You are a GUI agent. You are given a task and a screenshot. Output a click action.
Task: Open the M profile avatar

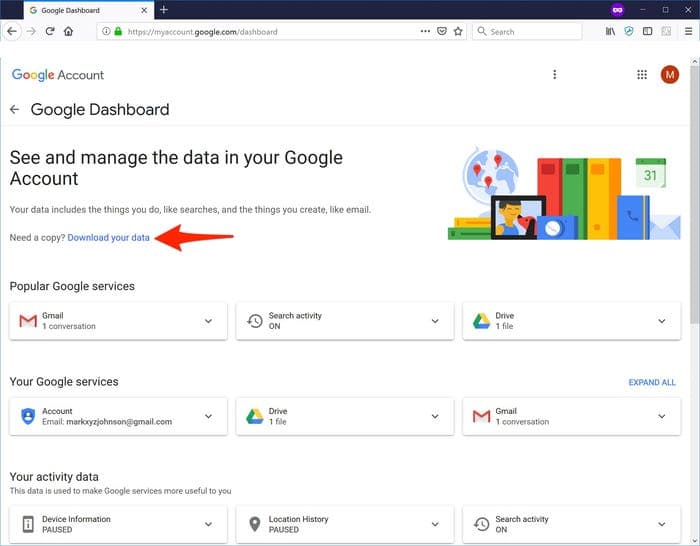(670, 75)
